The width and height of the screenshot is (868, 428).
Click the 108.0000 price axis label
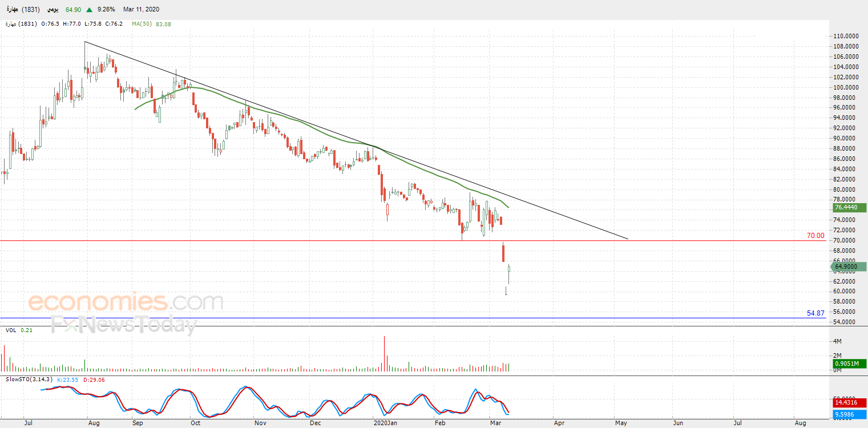pyautogui.click(x=847, y=46)
